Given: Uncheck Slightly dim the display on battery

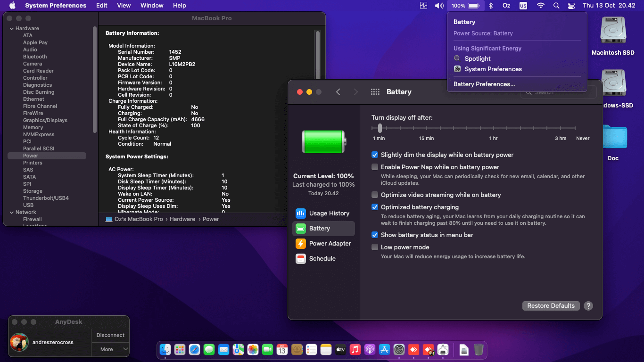Looking at the screenshot, I should tap(375, 155).
